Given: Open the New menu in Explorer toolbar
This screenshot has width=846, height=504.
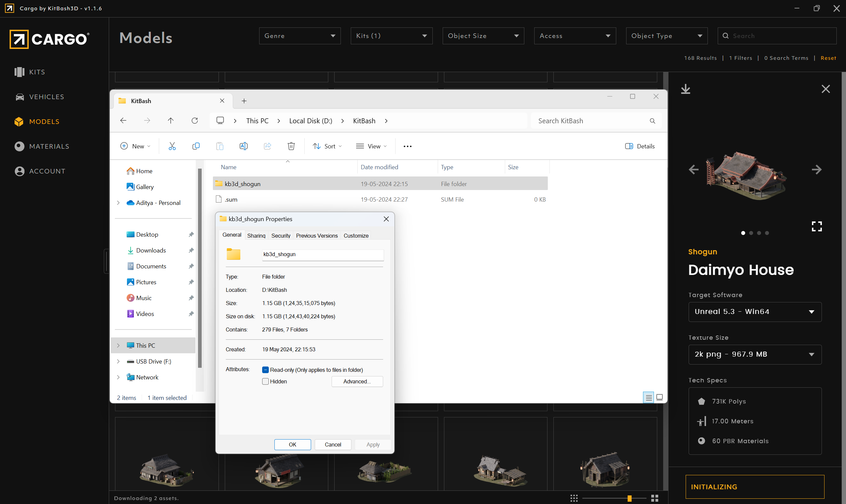Looking at the screenshot, I should click(135, 146).
